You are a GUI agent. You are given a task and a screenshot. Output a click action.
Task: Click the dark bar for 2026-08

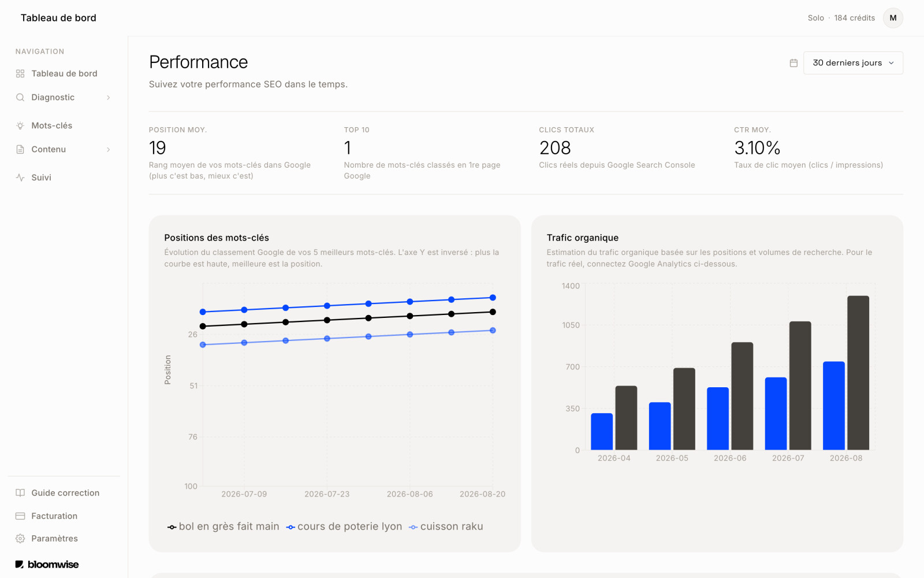pos(858,373)
